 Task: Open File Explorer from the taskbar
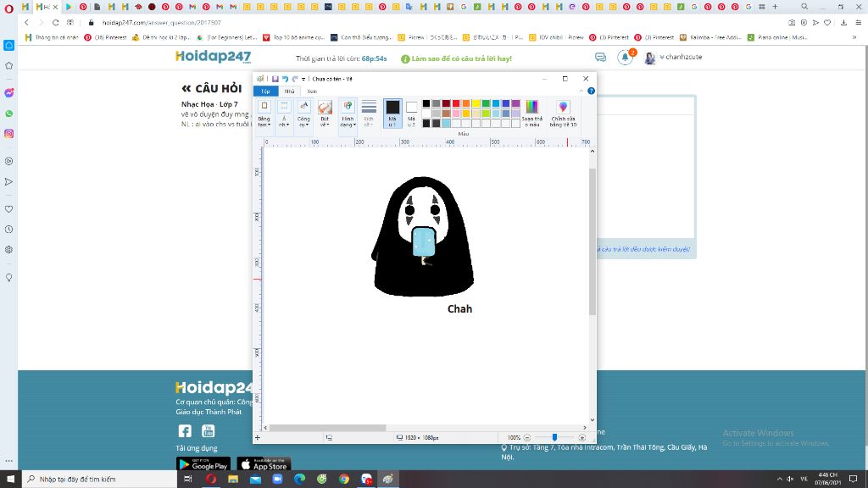233,480
